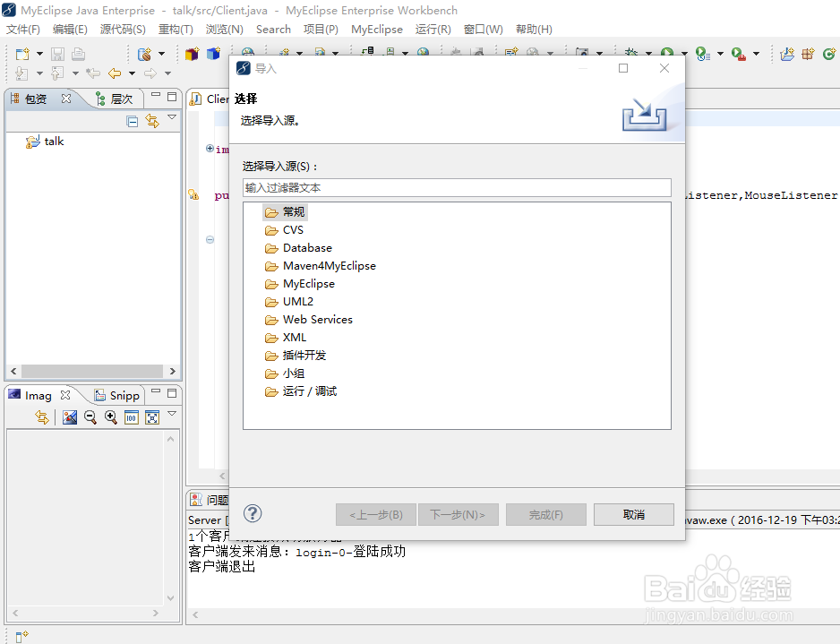Viewport: 840px width, 644px height.
Task: Select the talk project
Action: [x=45, y=142]
